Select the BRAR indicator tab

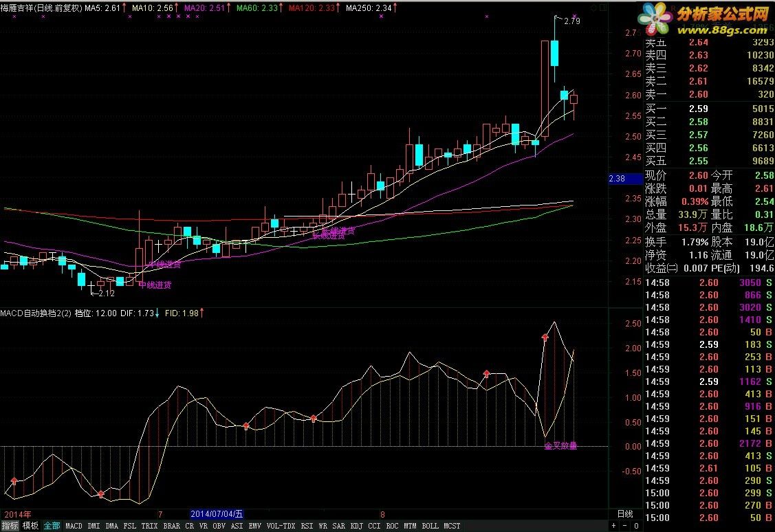coord(171,526)
